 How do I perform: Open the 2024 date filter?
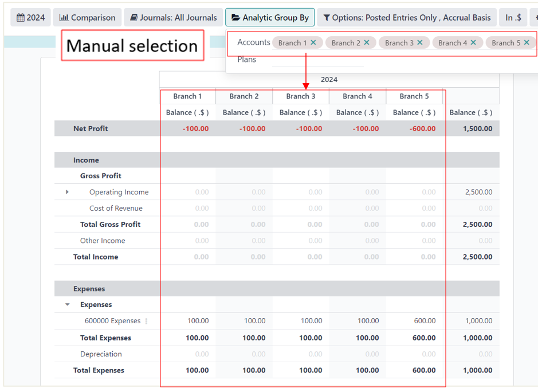30,18
